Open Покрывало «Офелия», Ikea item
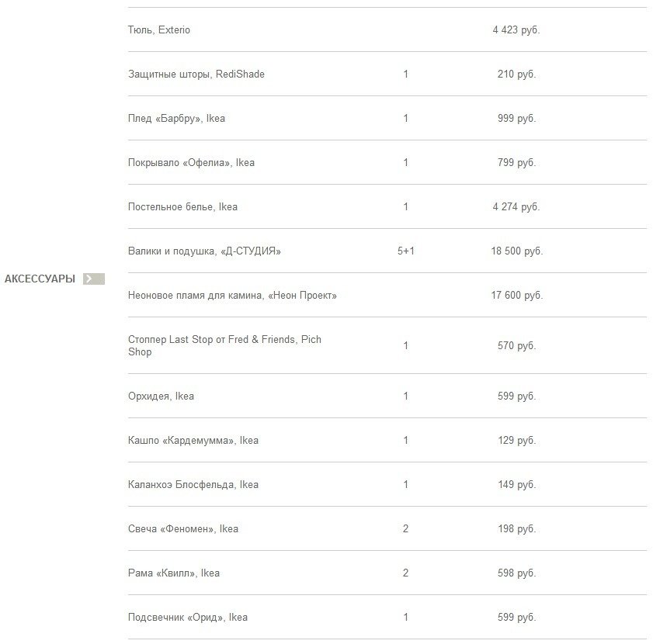This screenshot has height=644, width=653. 191,163
